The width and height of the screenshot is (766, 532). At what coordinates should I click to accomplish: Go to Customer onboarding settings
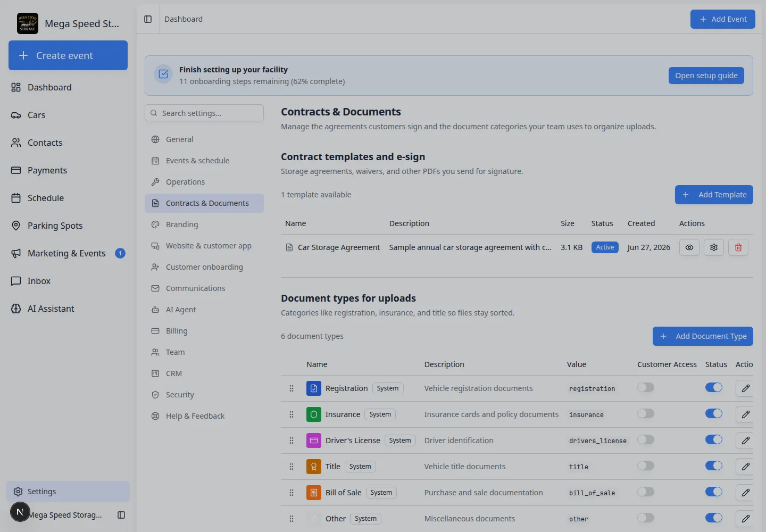[x=204, y=267]
